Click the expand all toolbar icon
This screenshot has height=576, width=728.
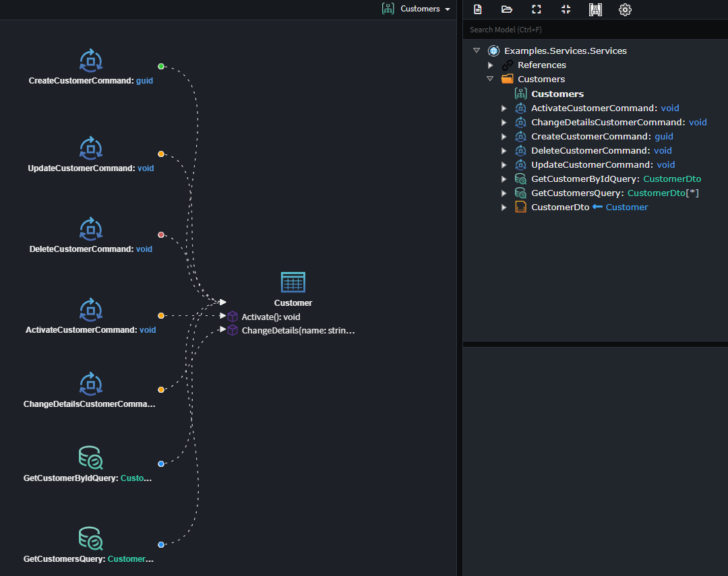click(x=537, y=9)
